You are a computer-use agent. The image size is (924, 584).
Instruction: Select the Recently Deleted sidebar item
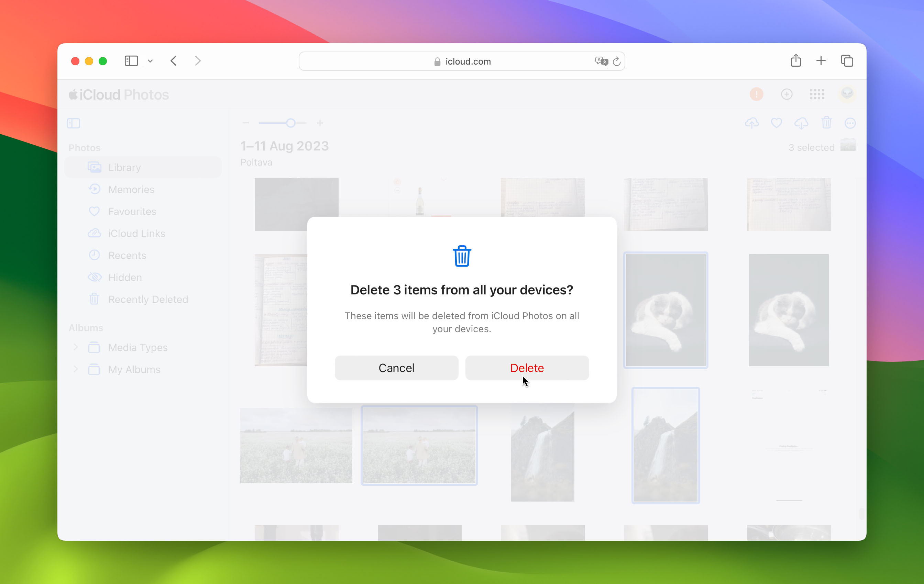(147, 299)
